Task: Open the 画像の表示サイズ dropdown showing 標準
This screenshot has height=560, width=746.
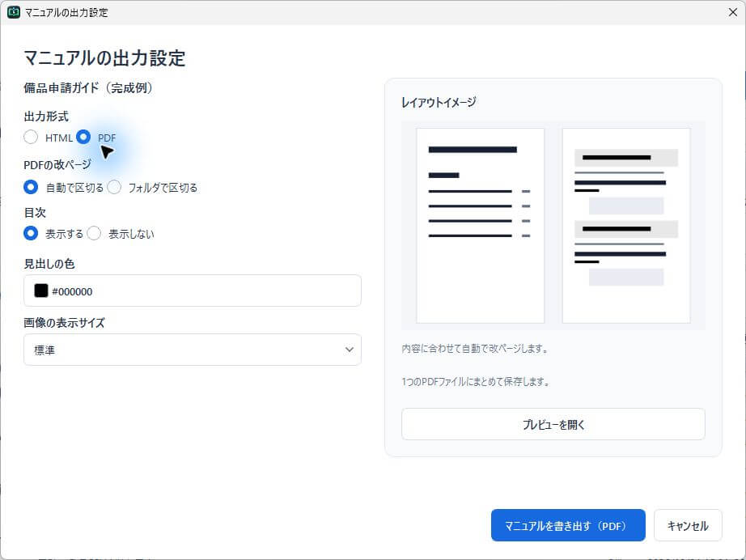Action: tap(193, 350)
